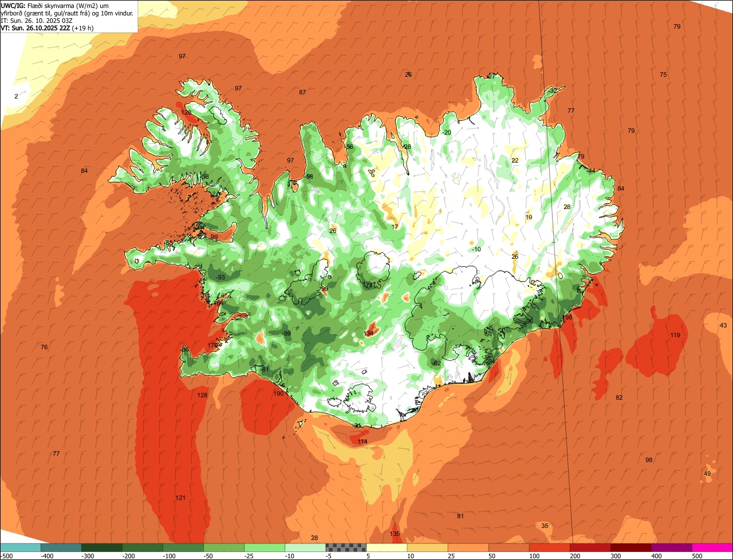Click the map value '35'
This screenshot has height=560, width=733.
[x=545, y=526]
